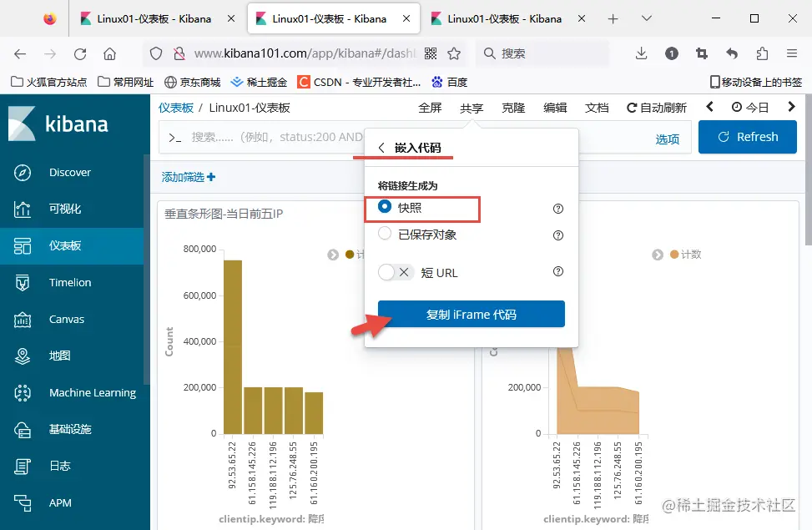Open the extensions puzzle icon
812x530 pixels.
(x=762, y=53)
